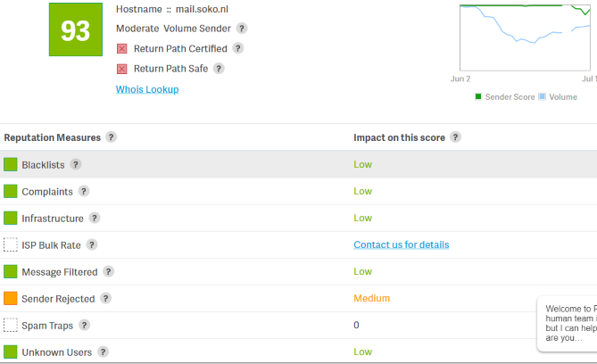Click the Infrastructure help question mark
Screen dimensions: 597x364
tap(95, 218)
